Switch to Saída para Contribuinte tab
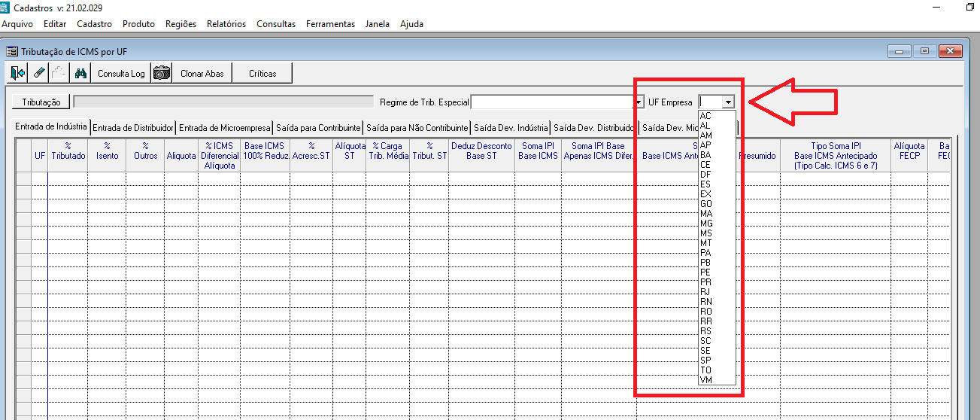This screenshot has height=420, width=980. (x=318, y=128)
